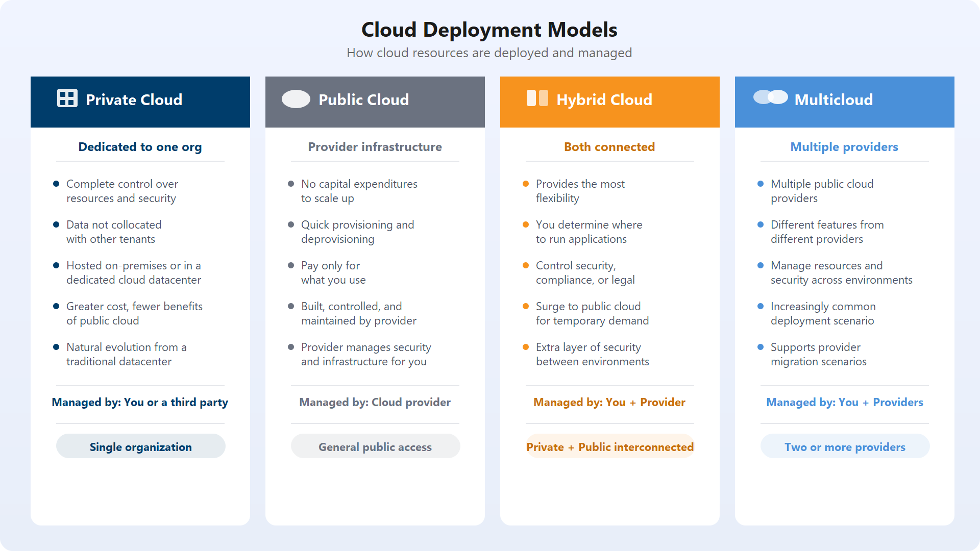Click the bullet next to 'No capital expenditures'
The width and height of the screenshot is (980, 551).
291,184
